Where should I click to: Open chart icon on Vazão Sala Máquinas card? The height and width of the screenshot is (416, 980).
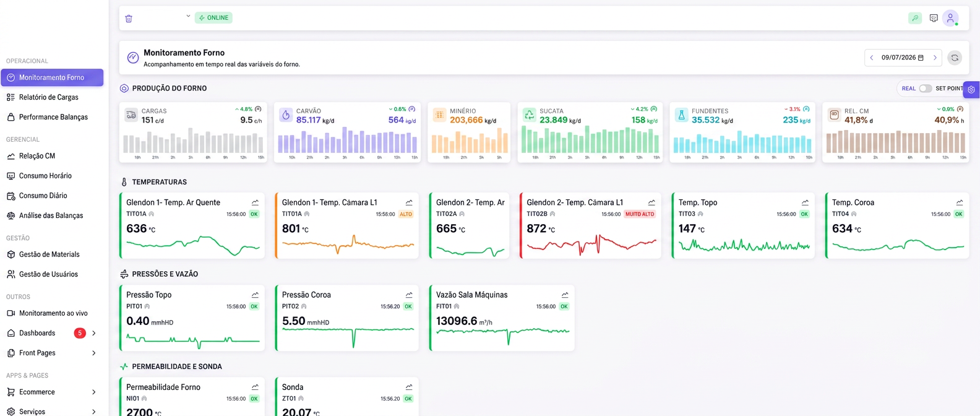pos(565,295)
